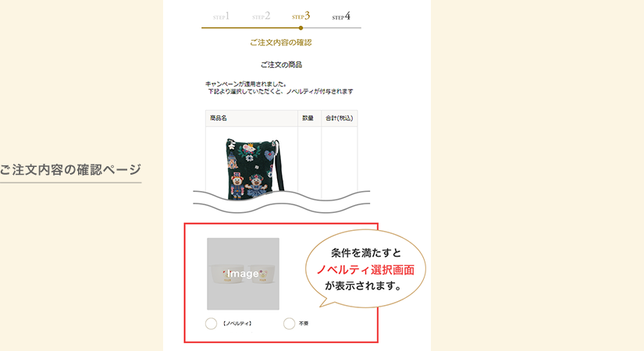Click the ご注文内容の確認ページ side heading
The image size is (644, 351).
pyautogui.click(x=70, y=169)
